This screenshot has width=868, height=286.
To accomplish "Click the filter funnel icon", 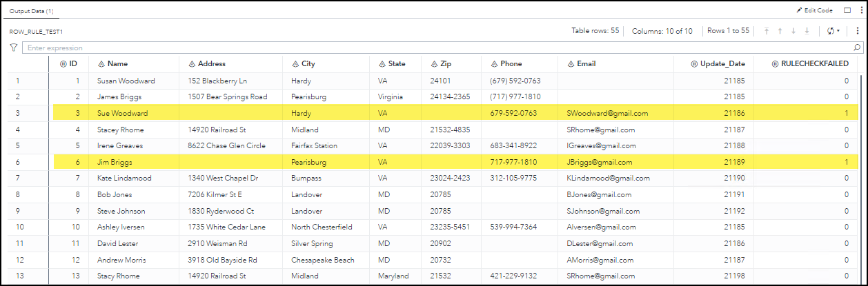I will pyautogui.click(x=14, y=48).
